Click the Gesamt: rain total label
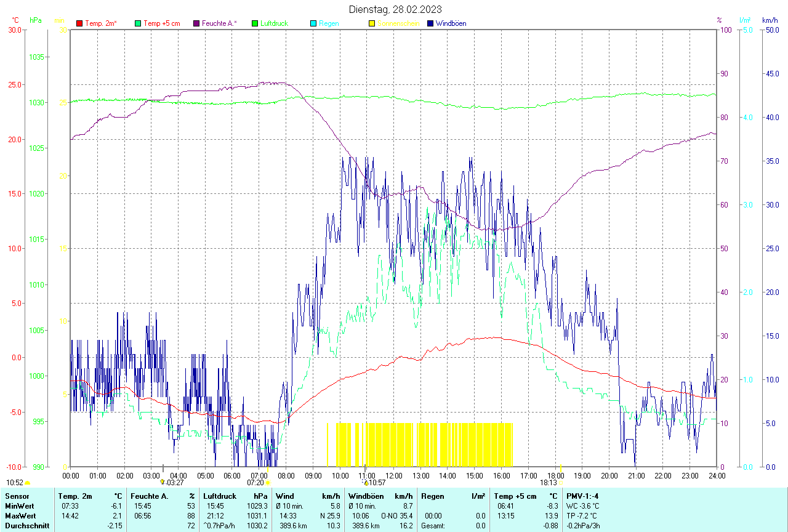Screen dimensions: 788x532 [433, 526]
